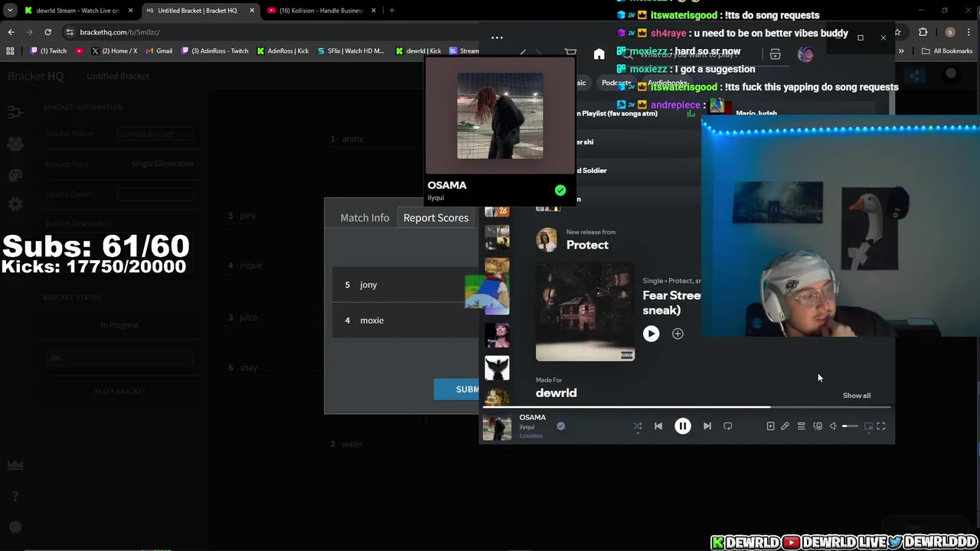Screen dimensions: 980x551
Task: Open Chrome apps grid in bookmarks bar
Action: [x=10, y=51]
